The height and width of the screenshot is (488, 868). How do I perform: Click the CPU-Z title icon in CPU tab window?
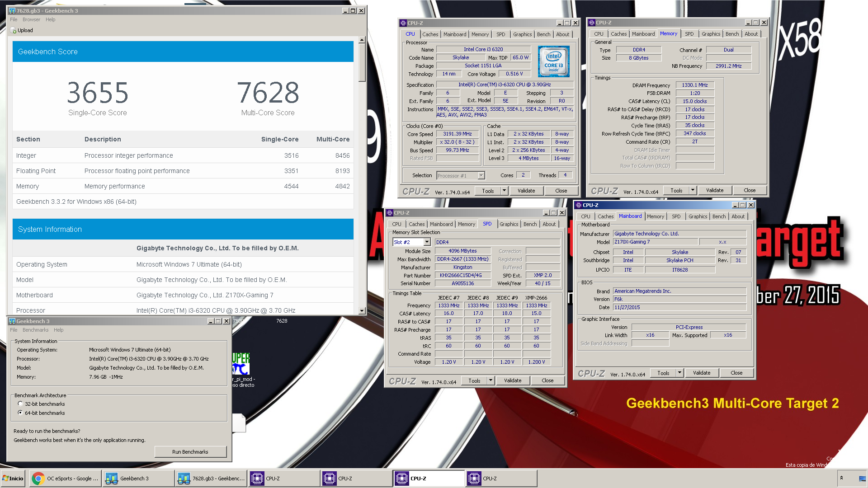403,23
